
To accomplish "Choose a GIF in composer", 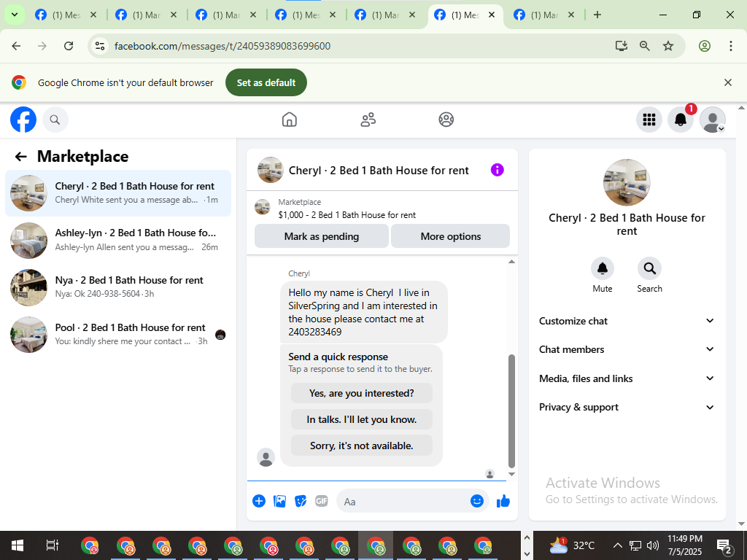I will [x=322, y=501].
